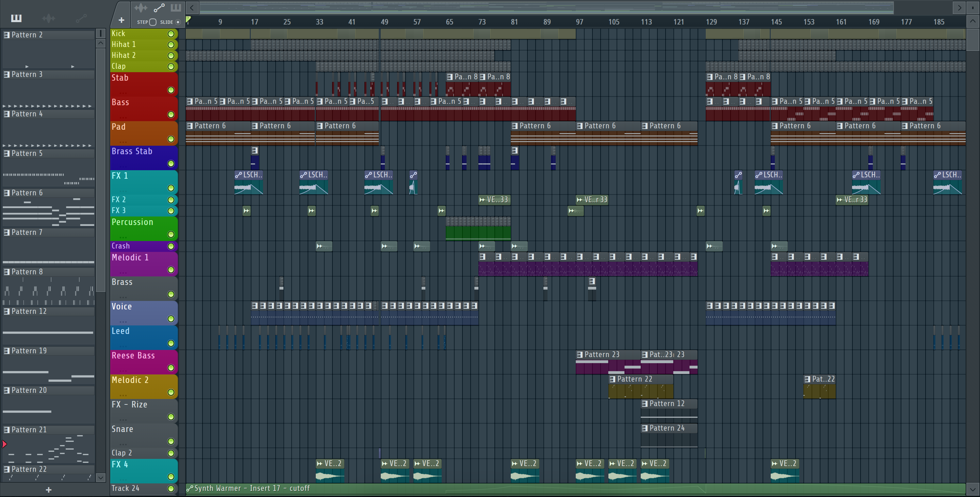Click the add track plus icon
Screen dimensions: 980x497
(x=121, y=20)
